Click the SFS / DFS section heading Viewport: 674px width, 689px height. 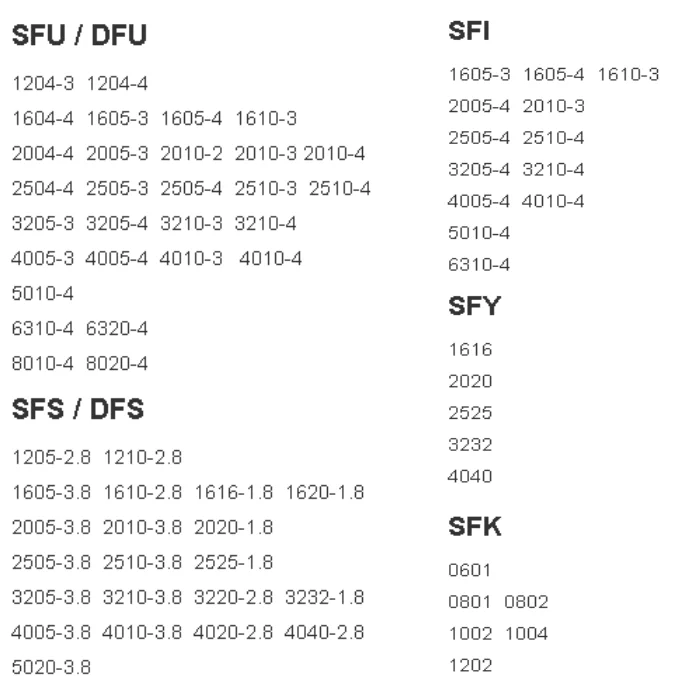tap(79, 408)
